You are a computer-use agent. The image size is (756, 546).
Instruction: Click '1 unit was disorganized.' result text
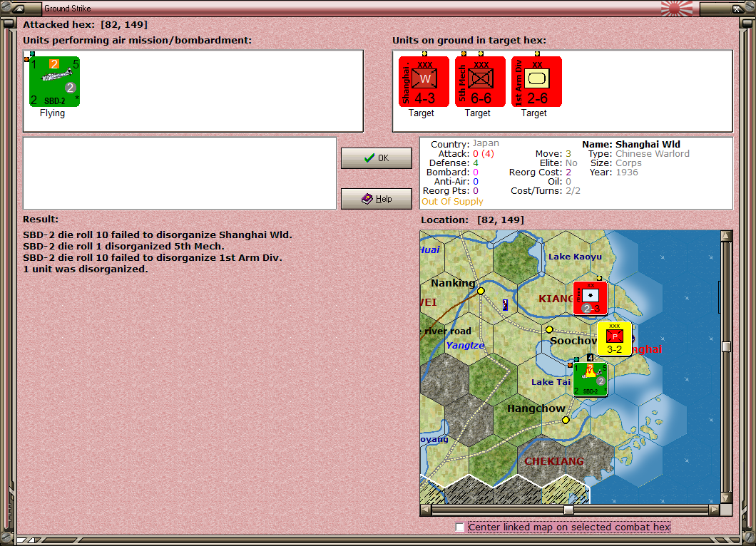pyautogui.click(x=86, y=269)
